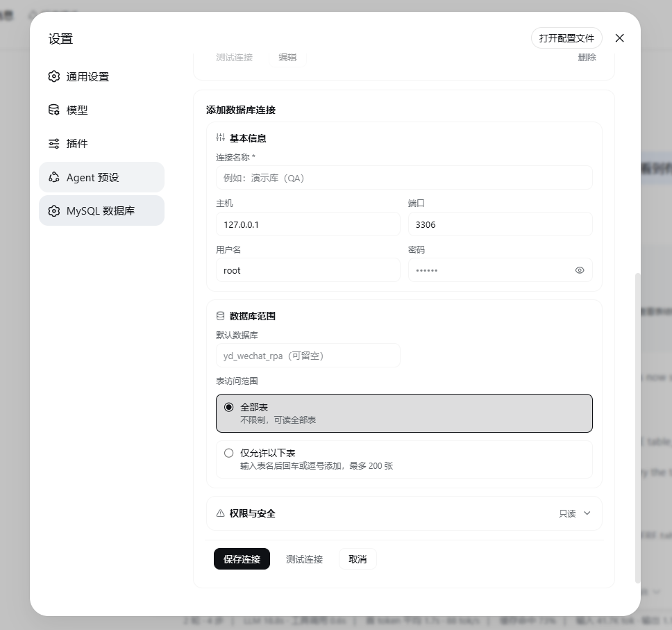Click the 设置 dialog title
This screenshot has height=630, width=672.
(60, 39)
